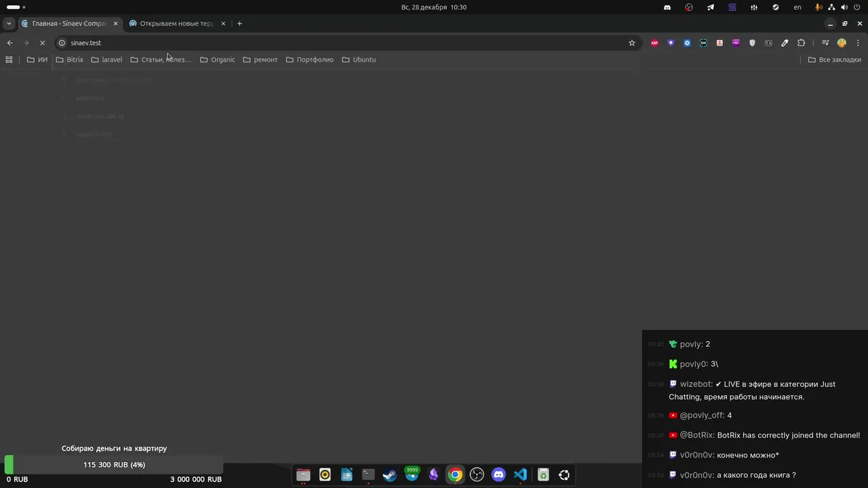Image resolution: width=868 pixels, height=488 pixels.
Task: Click the OBS tray icon in top bar
Action: tap(689, 7)
